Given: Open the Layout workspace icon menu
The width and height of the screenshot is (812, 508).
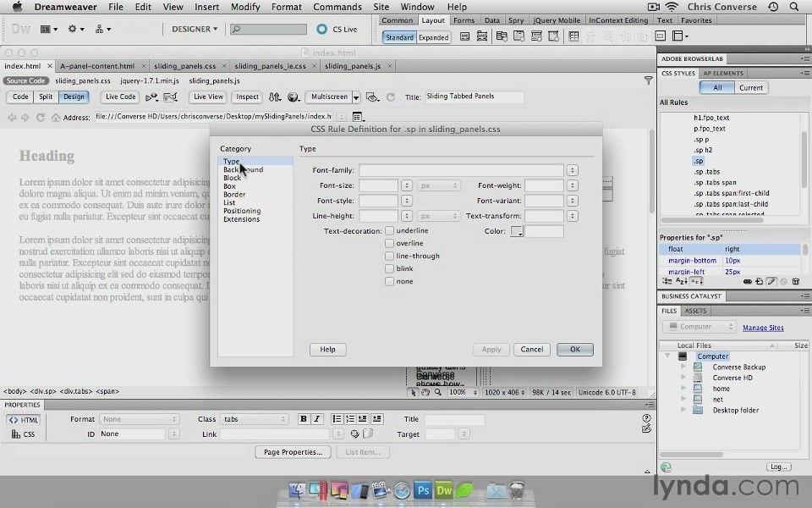Looking at the screenshot, I should 49,29.
